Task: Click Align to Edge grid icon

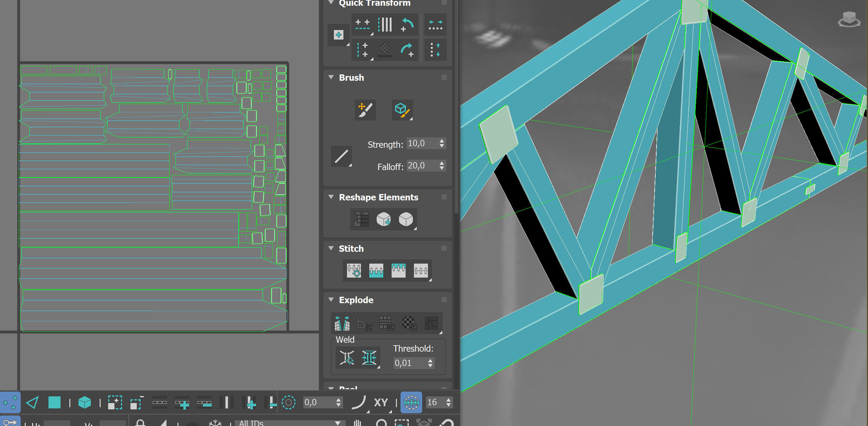Action: [x=385, y=50]
